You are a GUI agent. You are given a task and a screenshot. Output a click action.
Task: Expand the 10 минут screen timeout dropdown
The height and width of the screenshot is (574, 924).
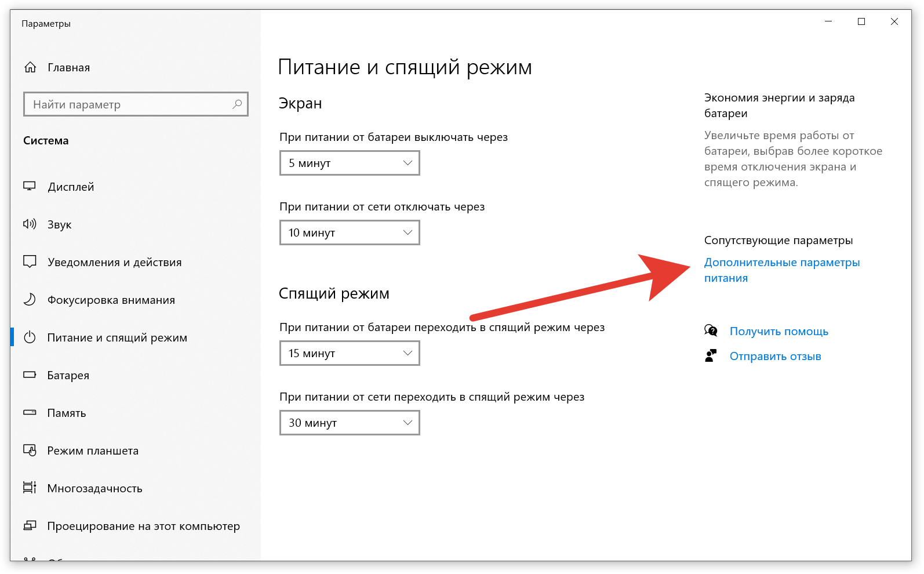pyautogui.click(x=350, y=233)
